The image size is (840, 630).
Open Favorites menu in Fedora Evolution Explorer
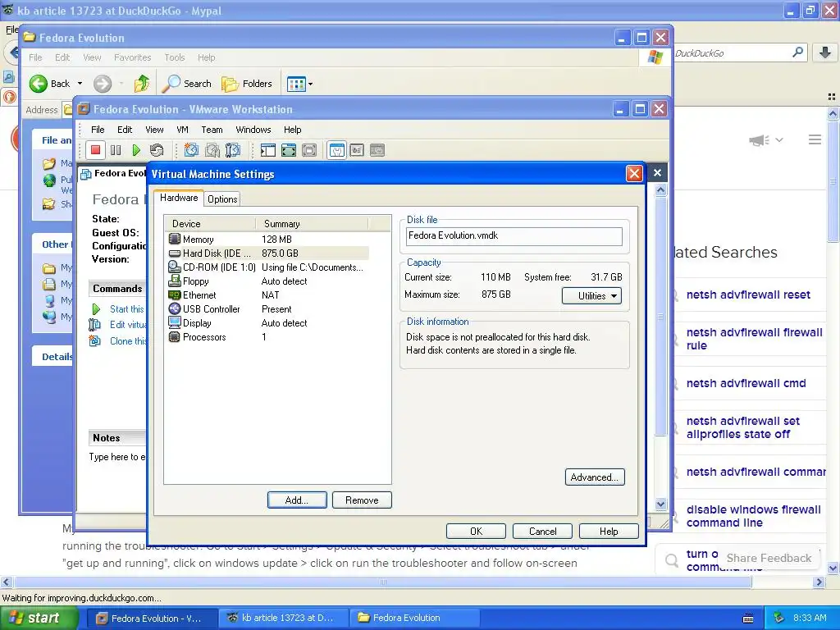[132, 57]
